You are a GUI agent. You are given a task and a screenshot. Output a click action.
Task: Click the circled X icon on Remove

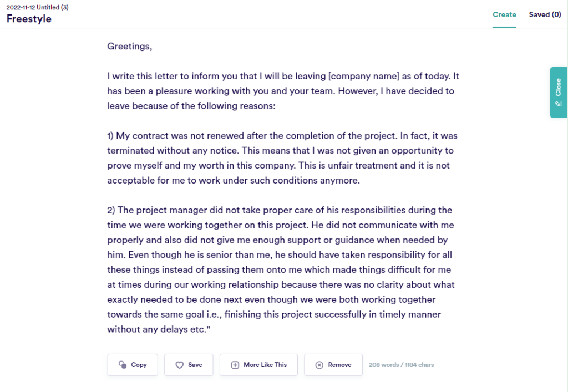coord(319,365)
